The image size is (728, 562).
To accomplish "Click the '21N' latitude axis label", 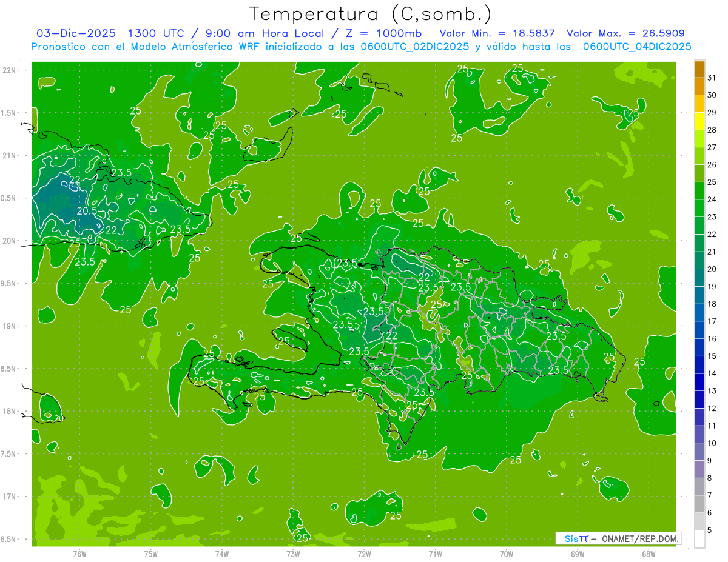I will [x=10, y=155].
